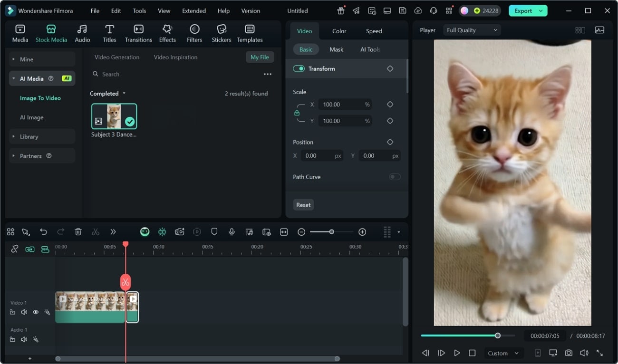Open the Titles panel

tap(109, 34)
